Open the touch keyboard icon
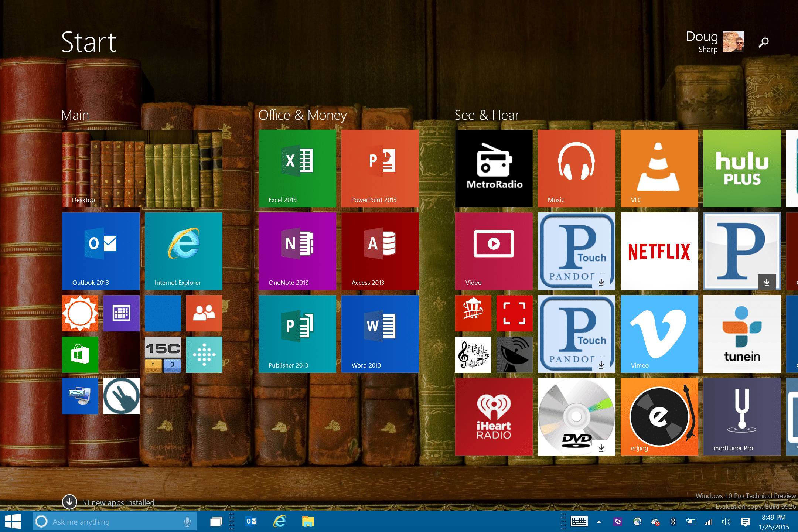The width and height of the screenshot is (798, 532). click(579, 521)
